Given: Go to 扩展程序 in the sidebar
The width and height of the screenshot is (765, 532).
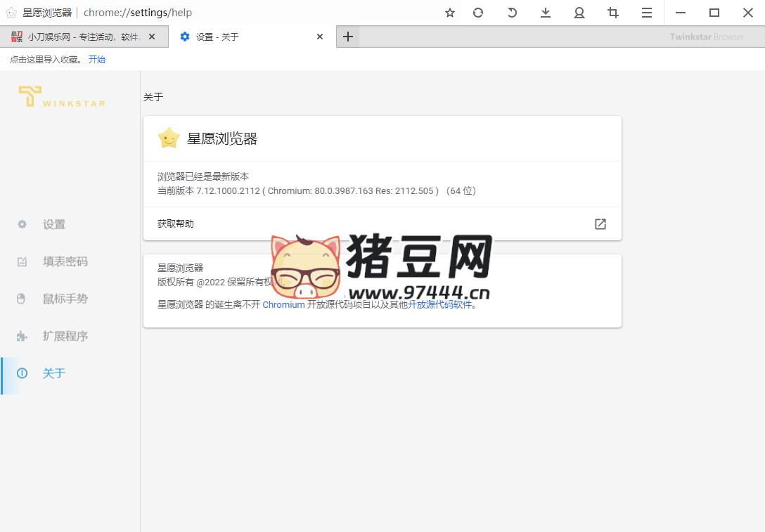Looking at the screenshot, I should [65, 336].
